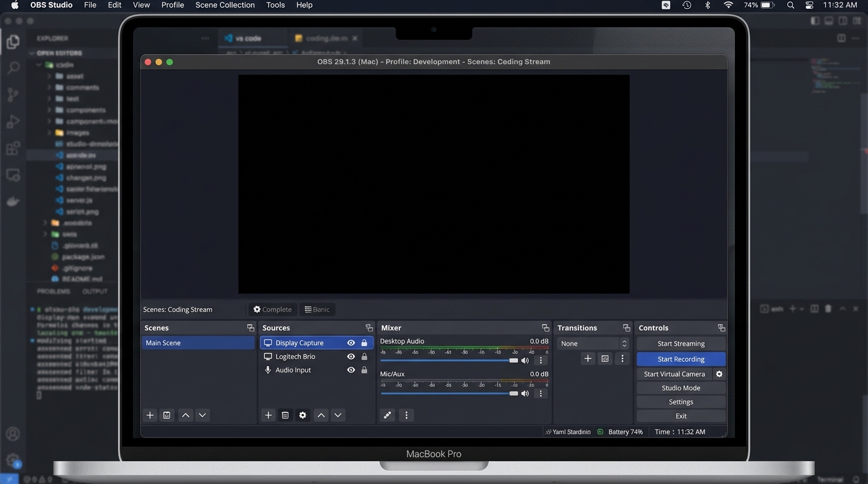
Task: Add a new scene with plus icon
Action: tap(150, 415)
